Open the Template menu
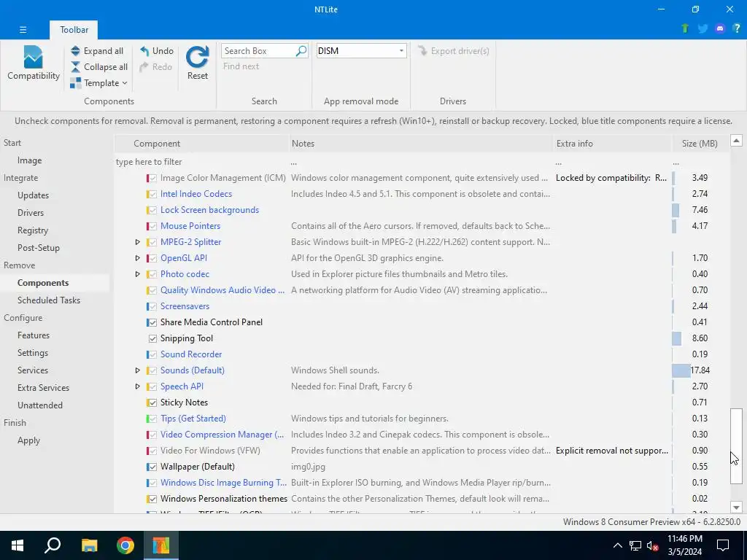Viewport: 747px width, 560px height. 98,83
